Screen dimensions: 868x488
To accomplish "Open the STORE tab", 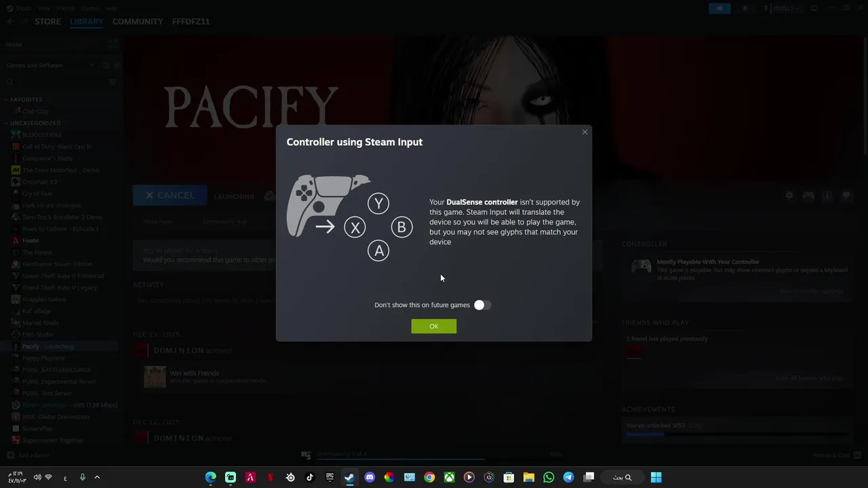I will coord(47,22).
